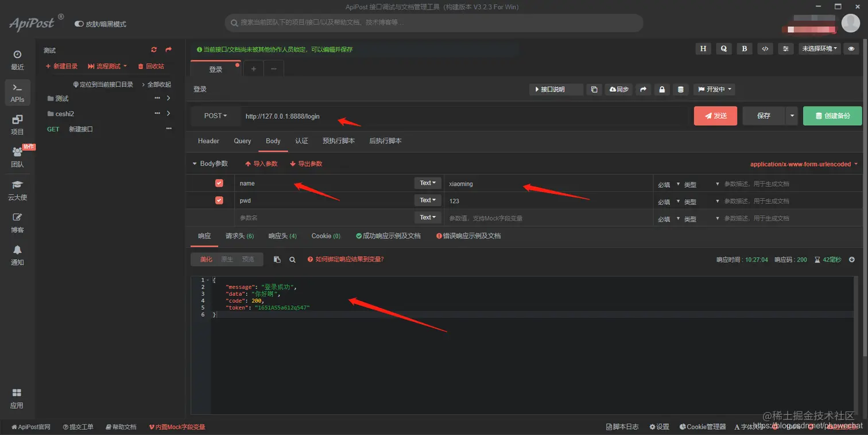The image size is (868, 435).
Task: Click the 保存 save button
Action: coord(764,116)
